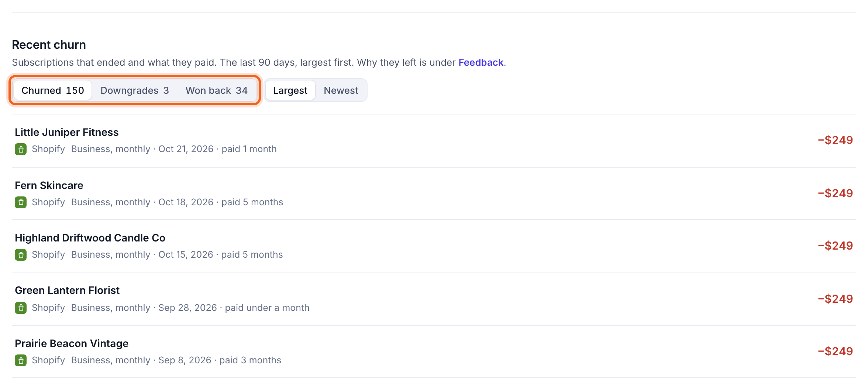Select the Churned 150 tab
This screenshot has width=868, height=384.
pos(53,90)
